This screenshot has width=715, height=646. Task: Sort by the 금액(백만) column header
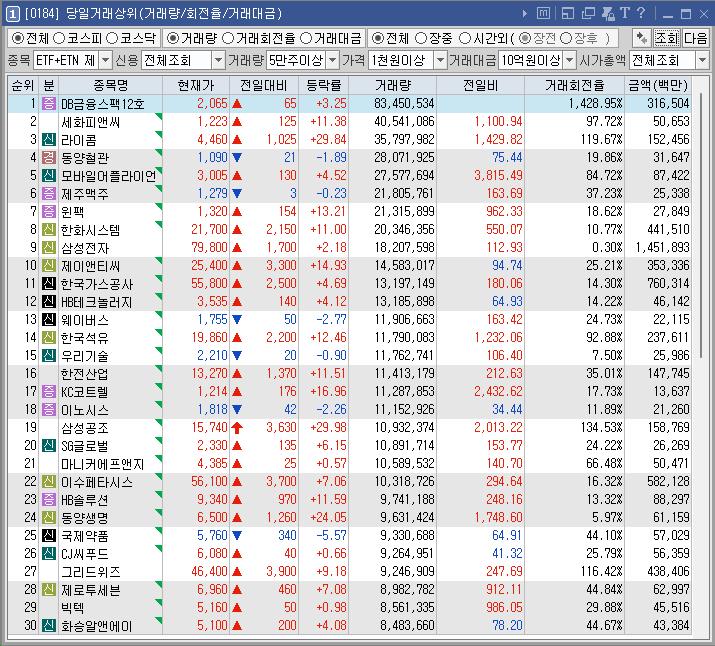[x=658, y=85]
